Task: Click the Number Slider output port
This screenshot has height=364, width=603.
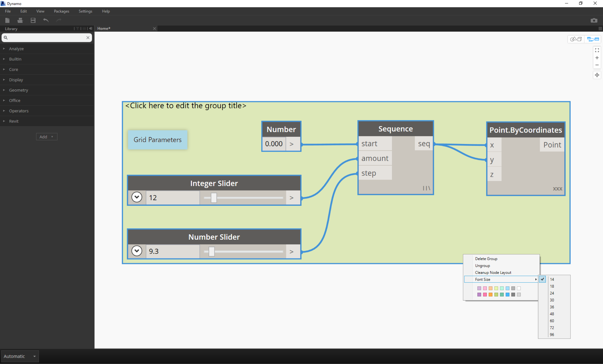Action: 293,251
